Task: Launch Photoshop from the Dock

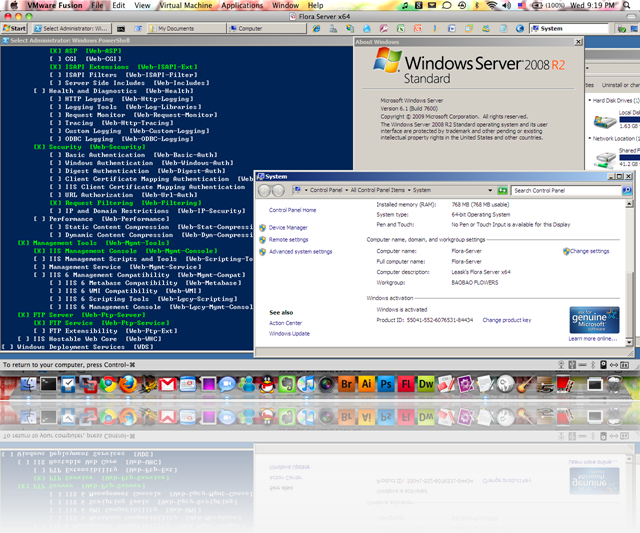Action: click(x=386, y=384)
